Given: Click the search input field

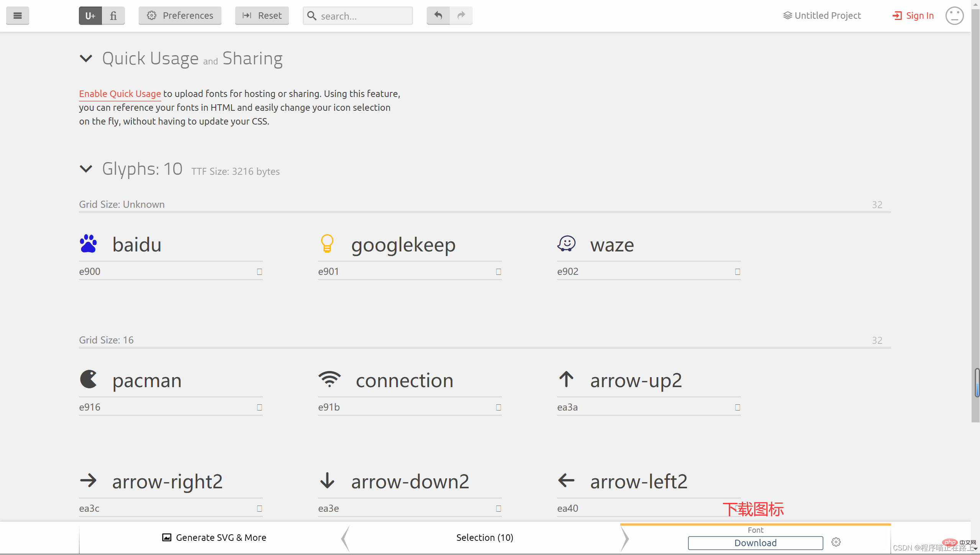Looking at the screenshot, I should 357,15.
